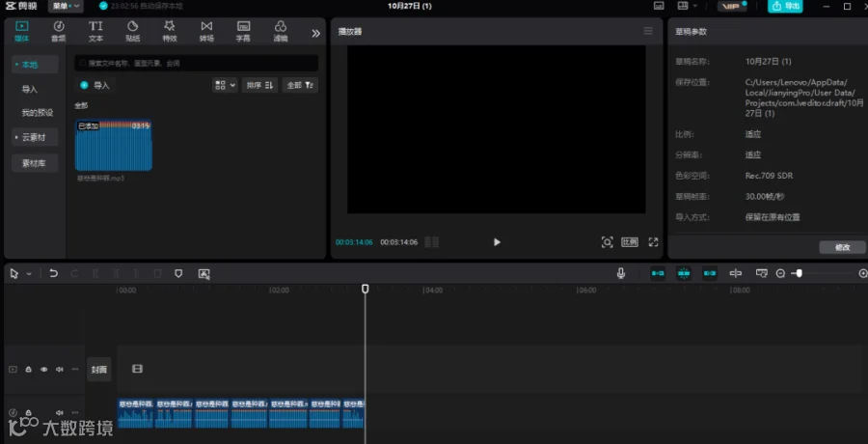868x444 pixels.
Task: Start voice recording with microphone icon
Action: tap(621, 273)
